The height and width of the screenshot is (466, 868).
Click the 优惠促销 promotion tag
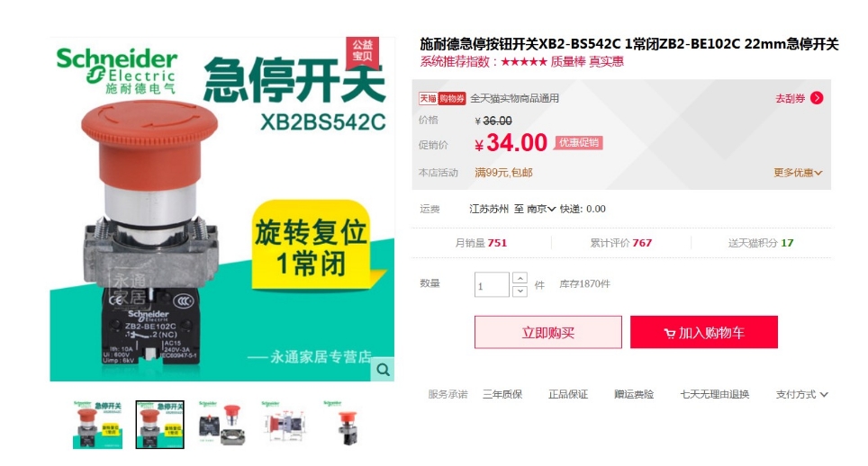[578, 143]
